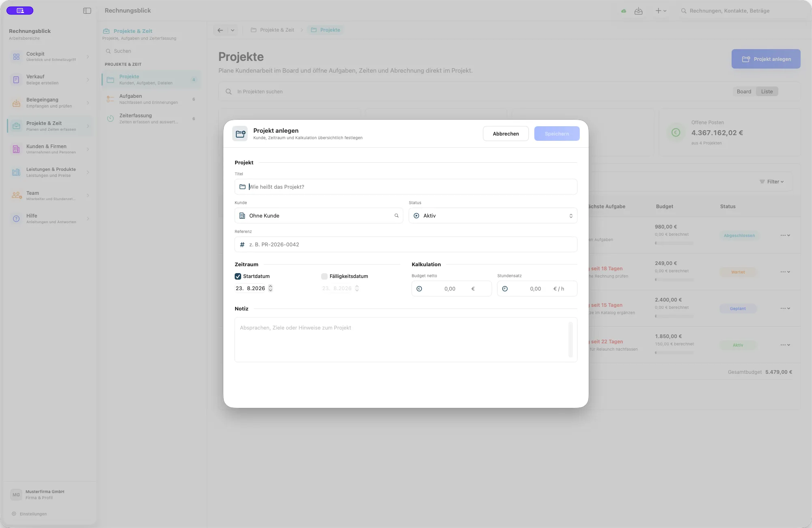Open the Status dropdown showing Aktiv
Viewport: 812px width, 528px height.
click(x=493, y=216)
